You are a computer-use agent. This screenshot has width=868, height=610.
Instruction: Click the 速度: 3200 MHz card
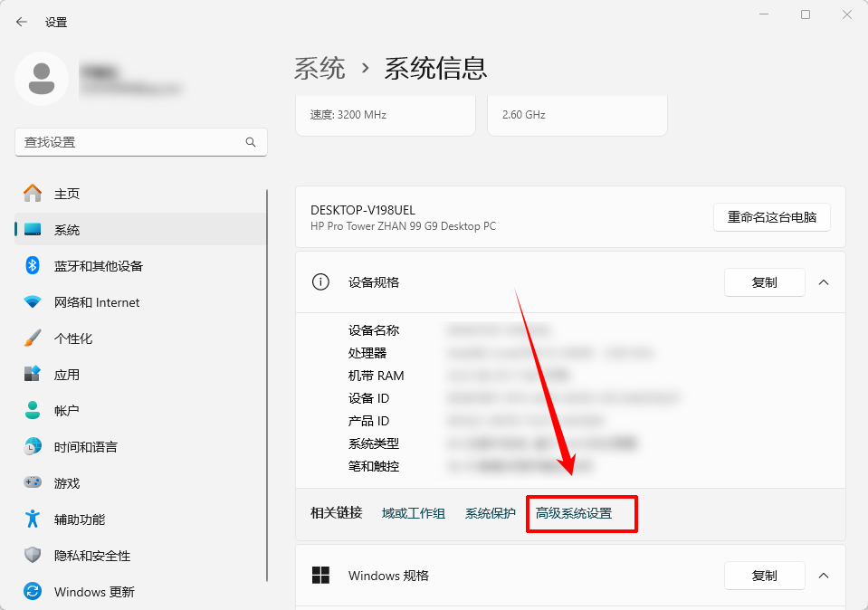point(386,115)
